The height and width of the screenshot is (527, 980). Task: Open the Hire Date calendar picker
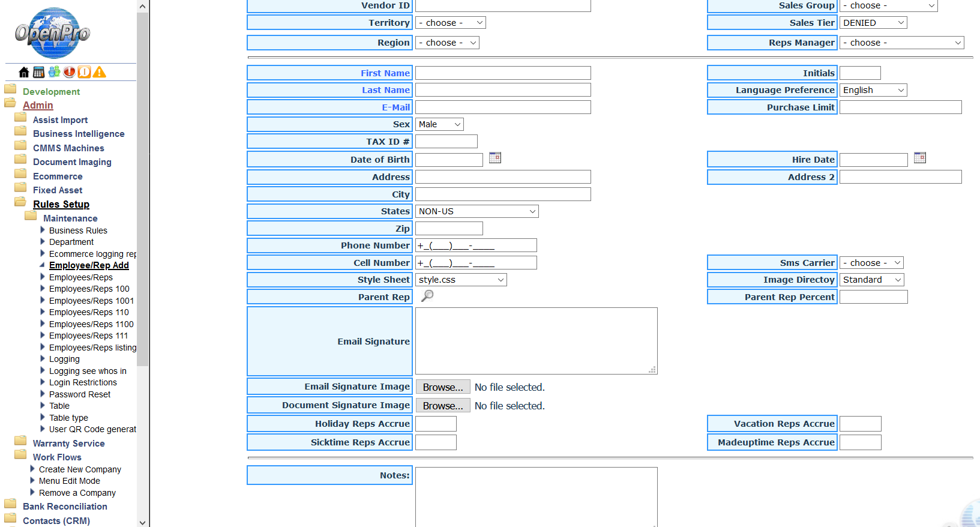pyautogui.click(x=919, y=158)
